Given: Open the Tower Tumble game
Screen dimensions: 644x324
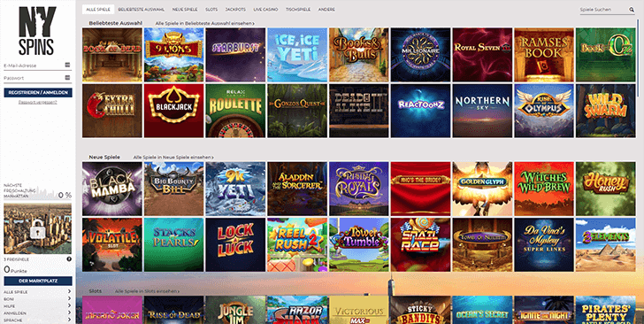Looking at the screenshot, I should click(359, 244).
